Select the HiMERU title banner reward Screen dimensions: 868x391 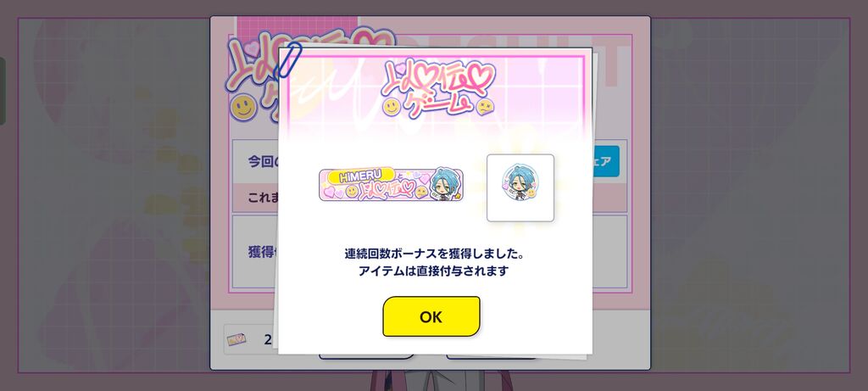pos(392,185)
